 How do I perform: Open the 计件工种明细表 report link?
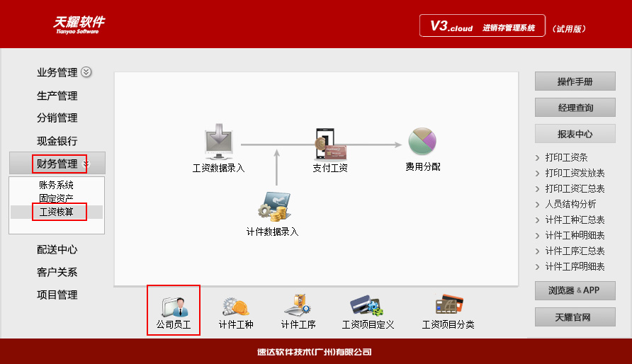575,236
